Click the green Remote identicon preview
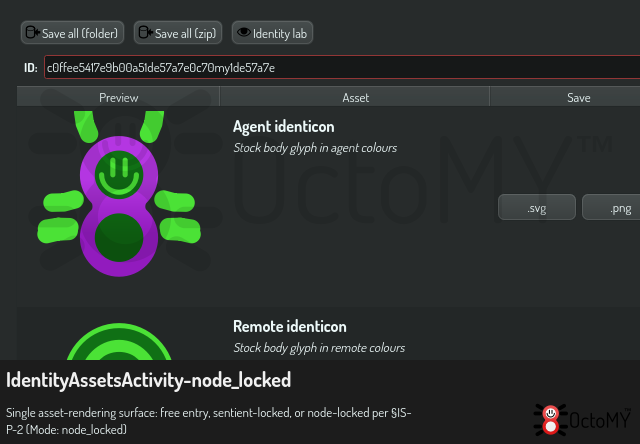Image resolution: width=640 pixels, height=444 pixels. (119, 342)
